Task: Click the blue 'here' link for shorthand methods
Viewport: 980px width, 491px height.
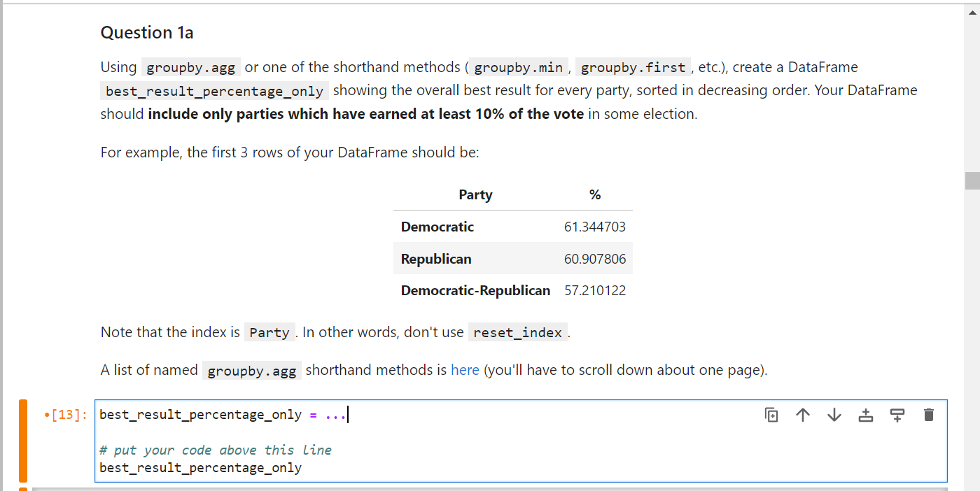Action: pos(465,369)
